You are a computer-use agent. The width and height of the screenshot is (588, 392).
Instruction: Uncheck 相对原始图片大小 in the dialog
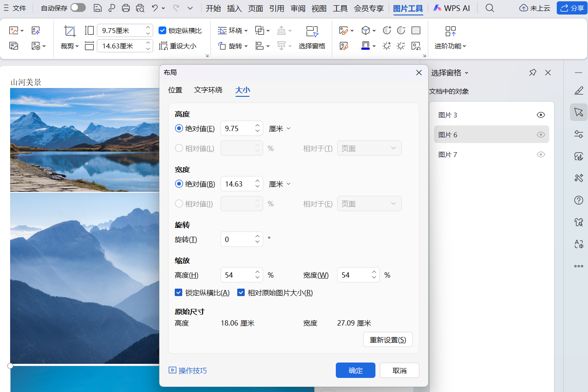[x=241, y=292]
